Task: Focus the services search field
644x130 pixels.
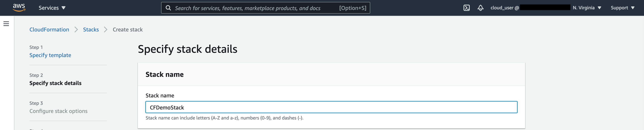Action: point(265,8)
